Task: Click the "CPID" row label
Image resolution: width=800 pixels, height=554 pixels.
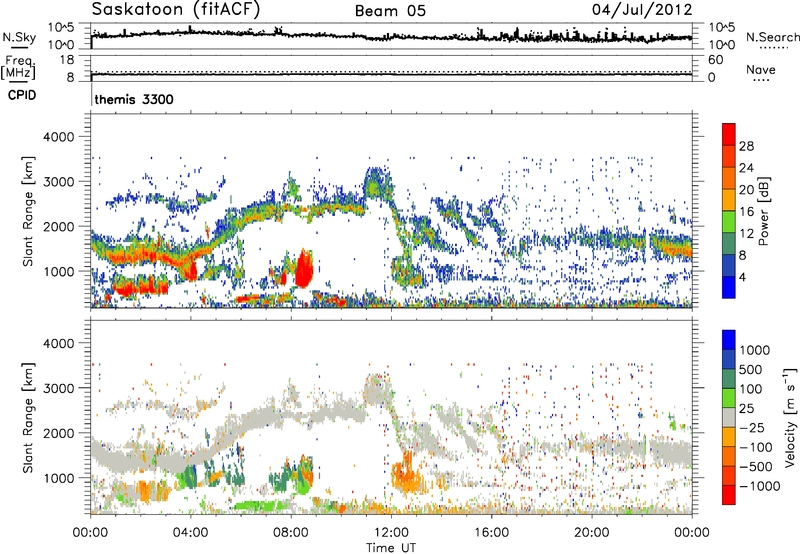Action: (22, 95)
